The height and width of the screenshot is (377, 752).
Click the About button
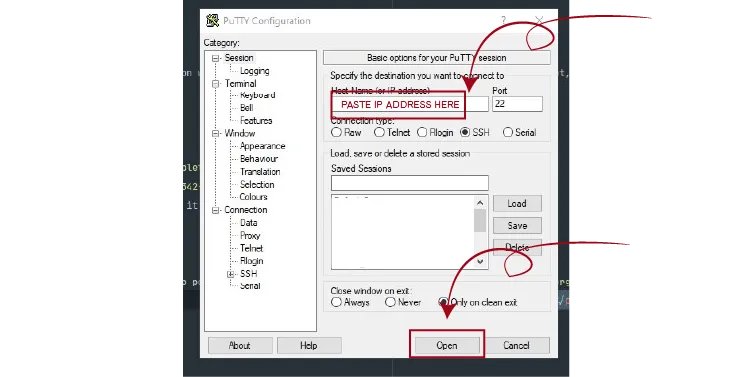[x=240, y=345]
